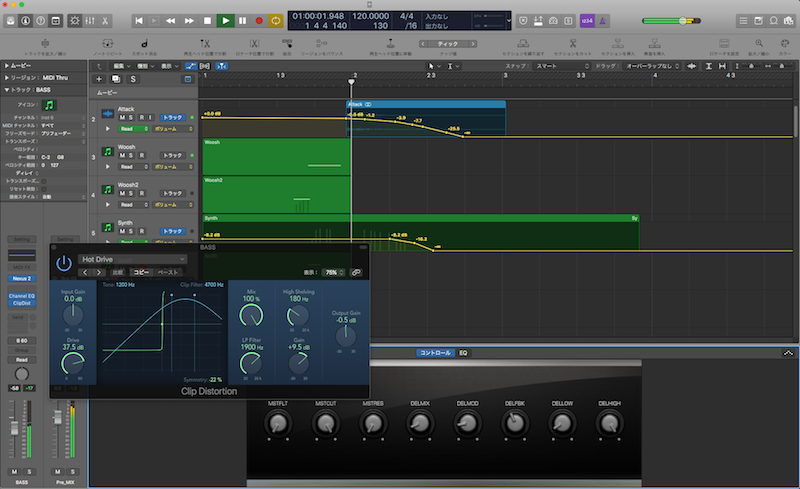
Task: Click the Spot Erase note icon
Action: [x=144, y=44]
